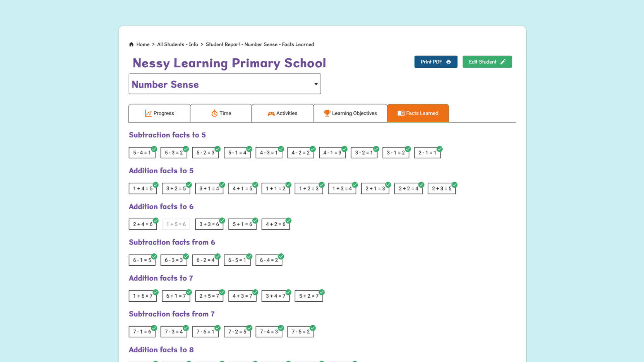
Task: Click the fact card 3 + 4 = 7
Action: [276, 296]
